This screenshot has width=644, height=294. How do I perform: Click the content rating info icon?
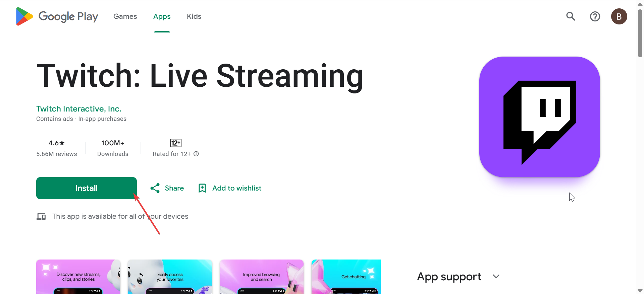pyautogui.click(x=196, y=154)
